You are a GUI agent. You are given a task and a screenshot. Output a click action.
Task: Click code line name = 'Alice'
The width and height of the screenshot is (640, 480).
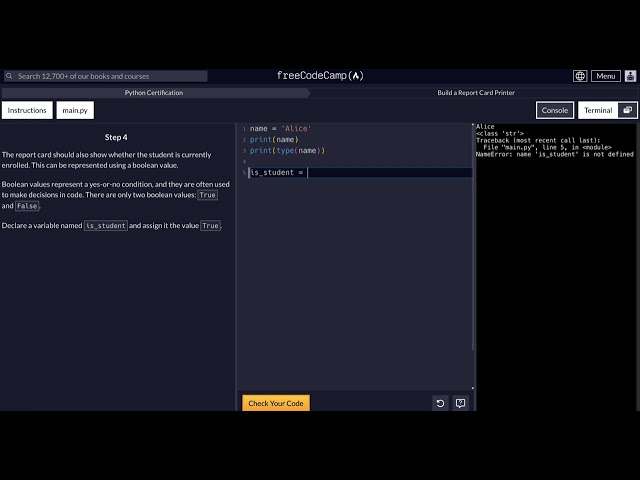click(280, 129)
